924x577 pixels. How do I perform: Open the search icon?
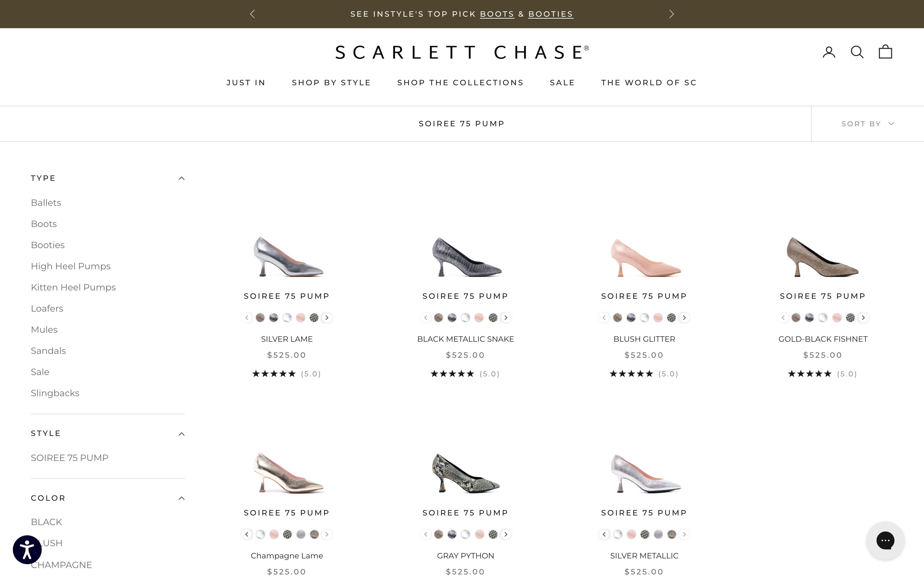[857, 52]
